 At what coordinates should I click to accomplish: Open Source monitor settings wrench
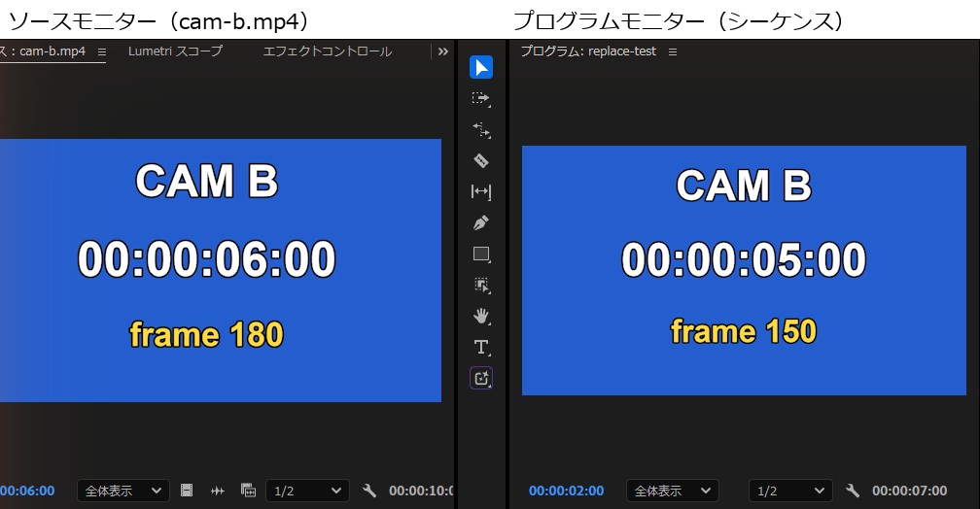(x=369, y=491)
